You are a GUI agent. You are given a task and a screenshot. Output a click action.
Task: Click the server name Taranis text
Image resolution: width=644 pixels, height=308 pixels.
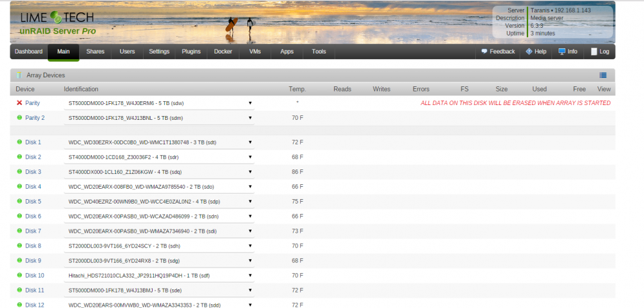tap(540, 10)
